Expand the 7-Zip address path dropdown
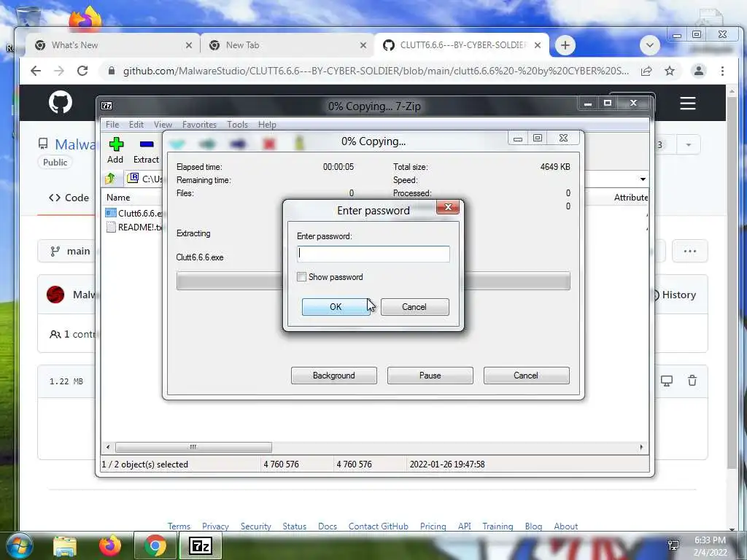Image resolution: width=747 pixels, height=560 pixels. tap(643, 179)
